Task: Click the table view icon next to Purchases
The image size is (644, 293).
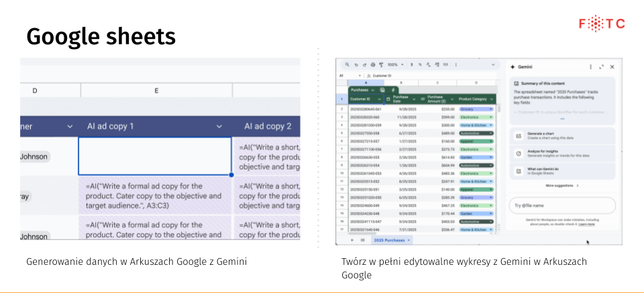Action: click(x=382, y=90)
